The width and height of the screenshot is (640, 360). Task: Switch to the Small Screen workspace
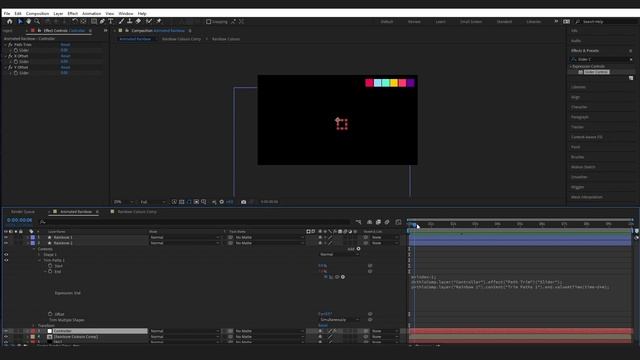pyautogui.click(x=471, y=22)
